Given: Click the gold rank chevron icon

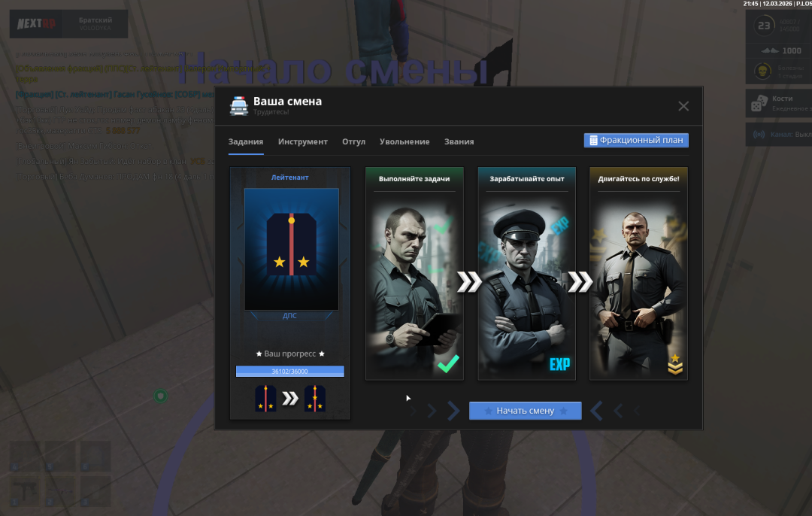Looking at the screenshot, I should (x=674, y=365).
